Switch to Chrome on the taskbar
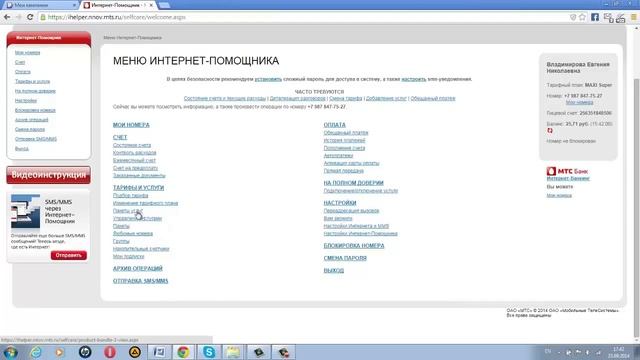The image size is (640, 360). click(x=183, y=352)
